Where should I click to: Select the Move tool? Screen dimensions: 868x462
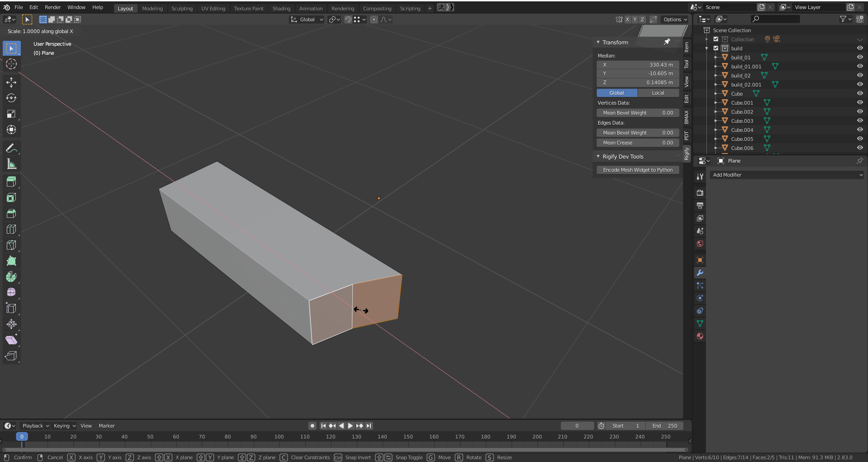point(11,82)
